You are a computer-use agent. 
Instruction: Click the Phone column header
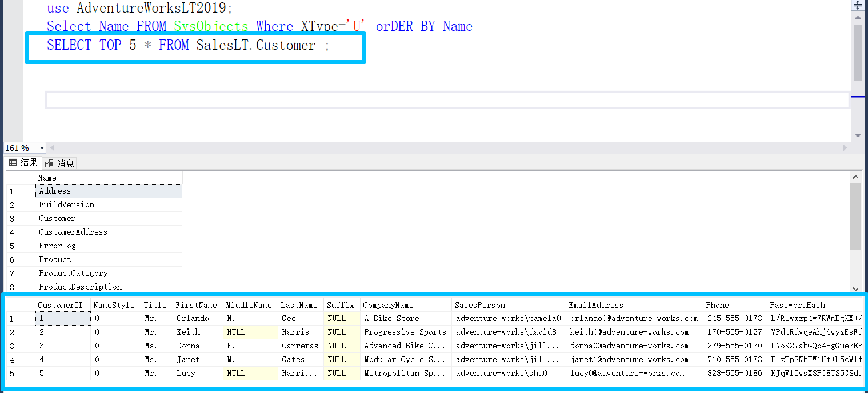(735, 305)
